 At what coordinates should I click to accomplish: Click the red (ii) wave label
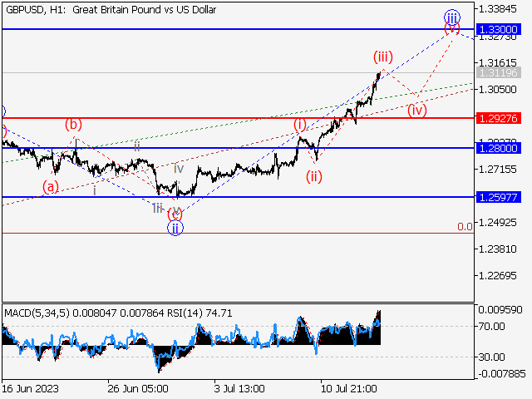[x=314, y=176]
